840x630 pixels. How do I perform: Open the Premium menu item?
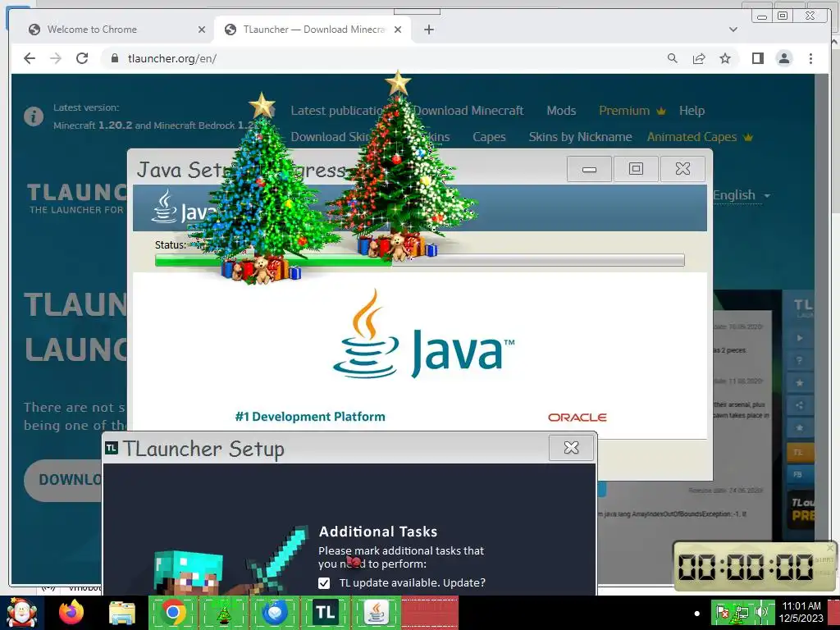[x=632, y=111]
